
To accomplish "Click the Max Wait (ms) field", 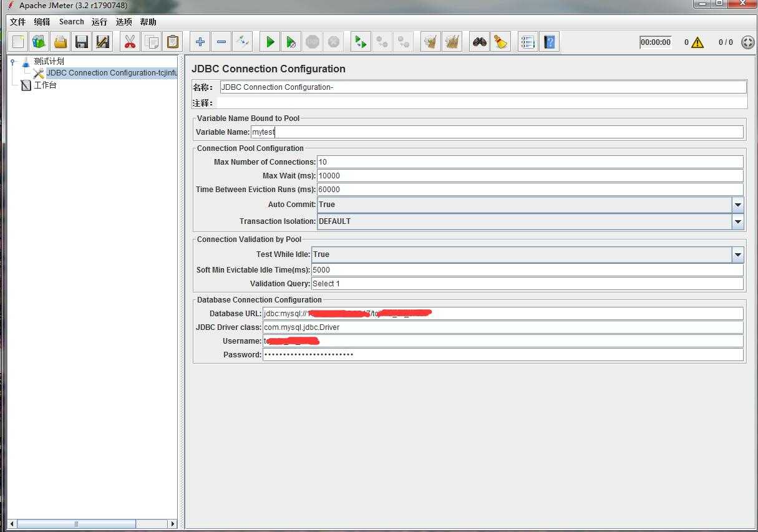I will point(530,176).
